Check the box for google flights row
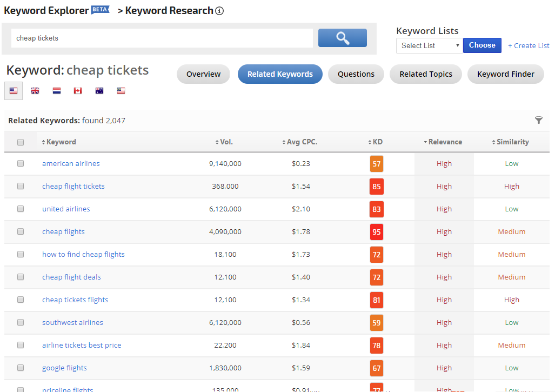The image size is (555, 392). 21,368
